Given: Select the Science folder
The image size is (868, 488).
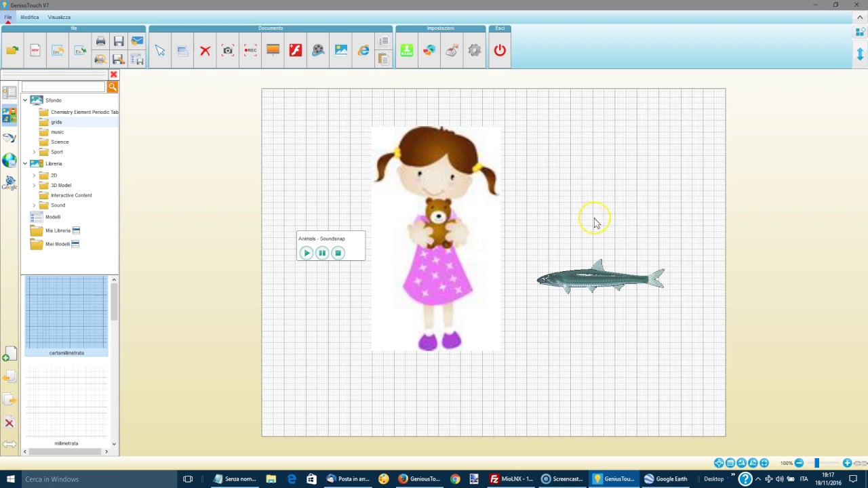Looking at the screenshot, I should pos(60,142).
